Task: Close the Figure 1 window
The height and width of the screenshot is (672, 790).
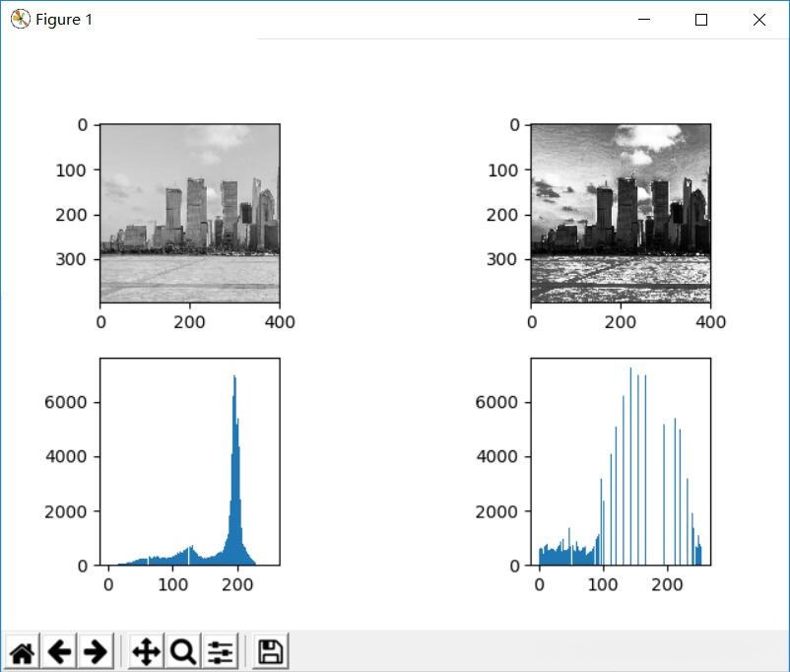Action: point(759,20)
